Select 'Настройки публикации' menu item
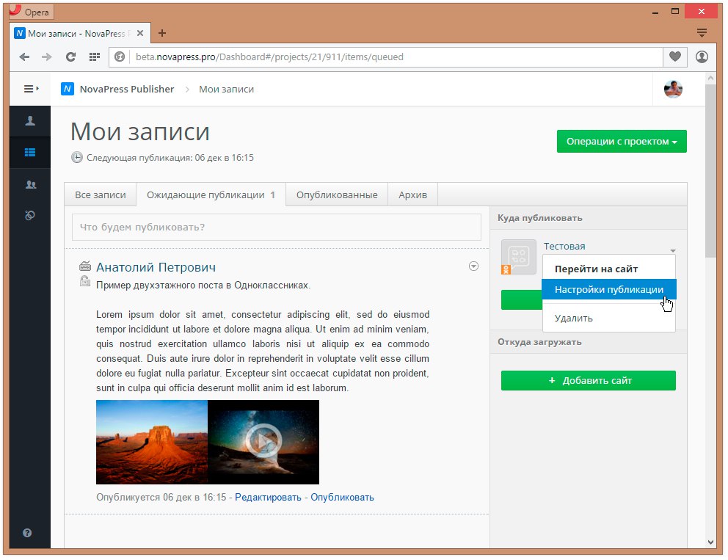 pos(608,289)
